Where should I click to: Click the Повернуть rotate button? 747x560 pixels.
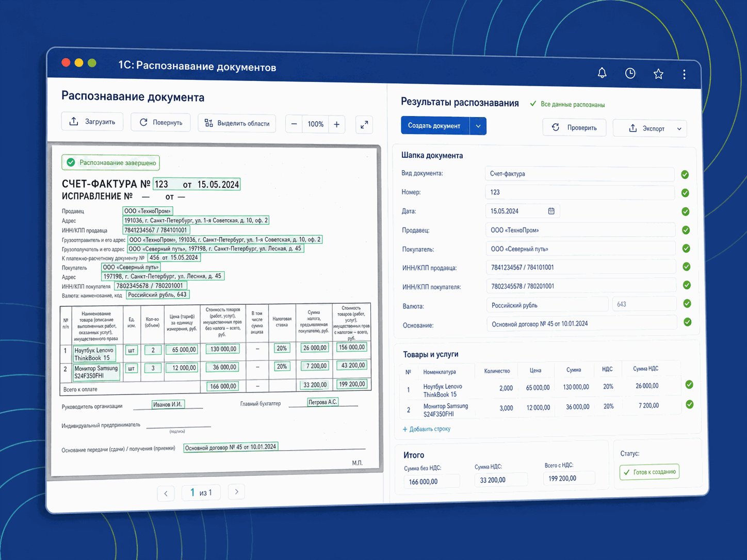(161, 122)
